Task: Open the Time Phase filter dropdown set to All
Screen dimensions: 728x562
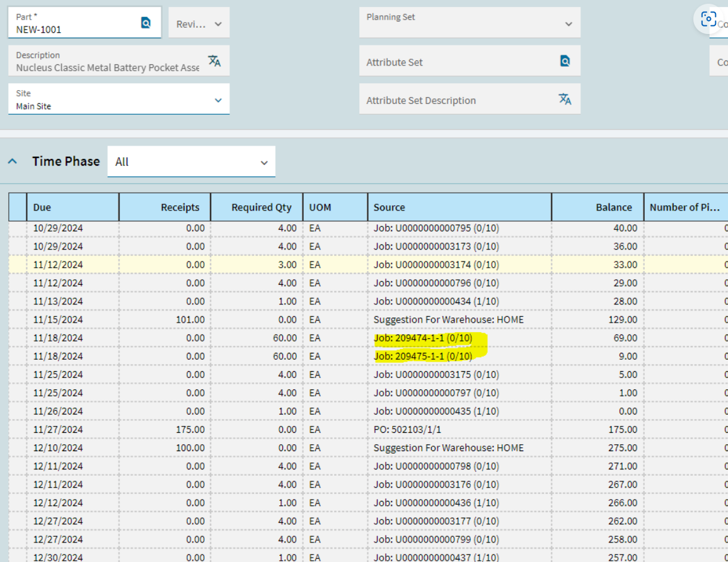Action: [191, 161]
